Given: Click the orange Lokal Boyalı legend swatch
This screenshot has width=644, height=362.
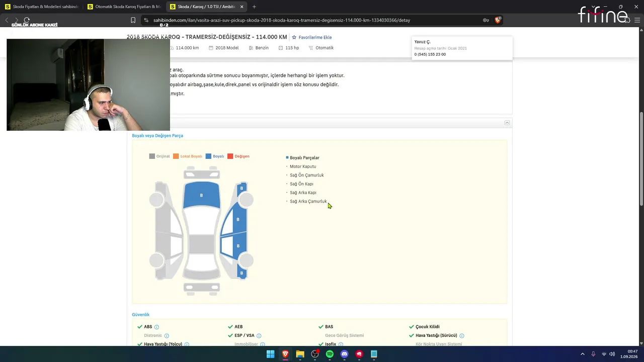Looking at the screenshot, I should tap(176, 156).
